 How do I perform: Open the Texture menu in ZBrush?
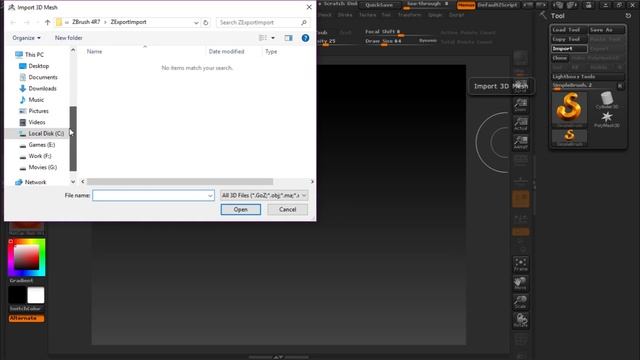point(367,15)
